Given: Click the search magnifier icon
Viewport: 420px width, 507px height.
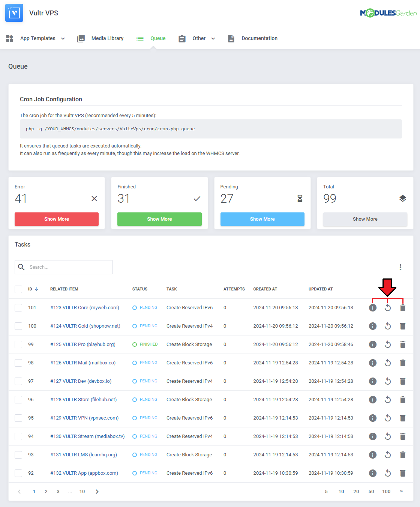Looking at the screenshot, I should [21, 267].
